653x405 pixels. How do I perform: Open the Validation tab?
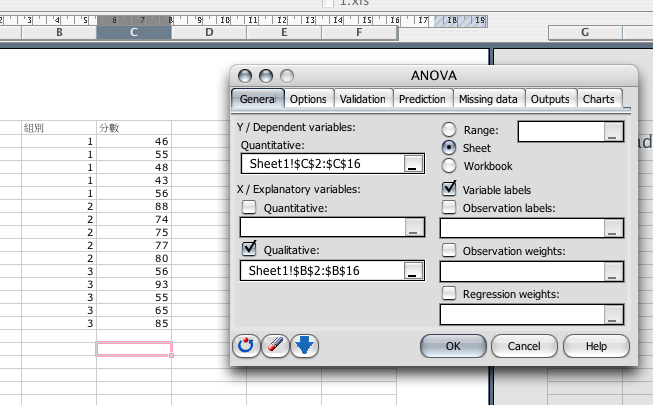(363, 99)
